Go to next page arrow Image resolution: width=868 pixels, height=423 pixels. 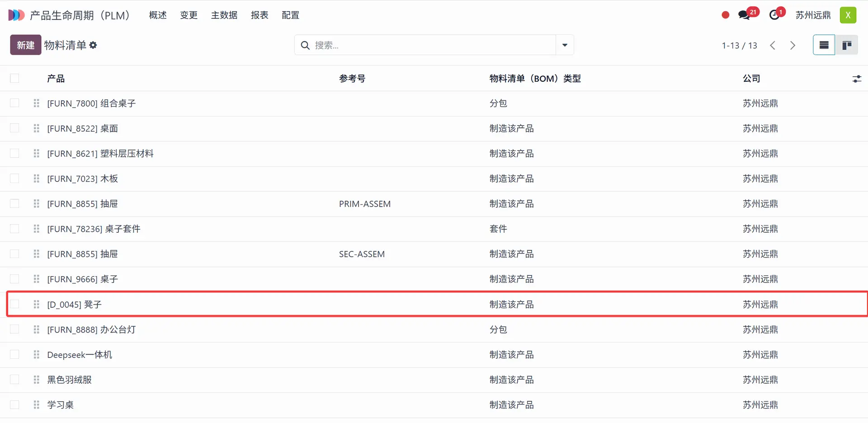pos(793,45)
